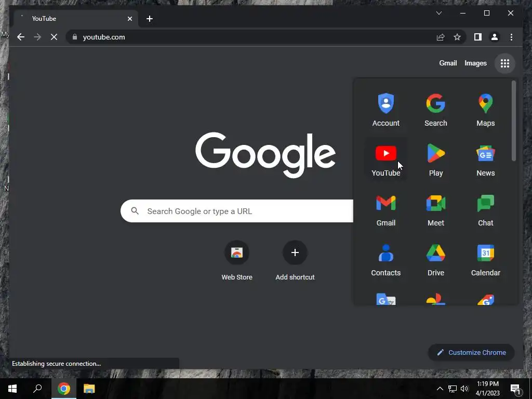Show hidden system tray icons

coord(440,389)
